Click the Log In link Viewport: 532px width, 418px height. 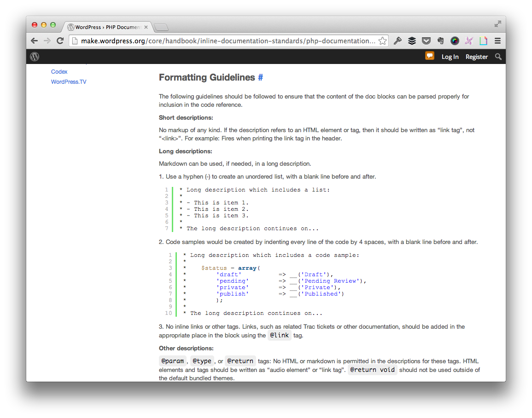tap(450, 56)
